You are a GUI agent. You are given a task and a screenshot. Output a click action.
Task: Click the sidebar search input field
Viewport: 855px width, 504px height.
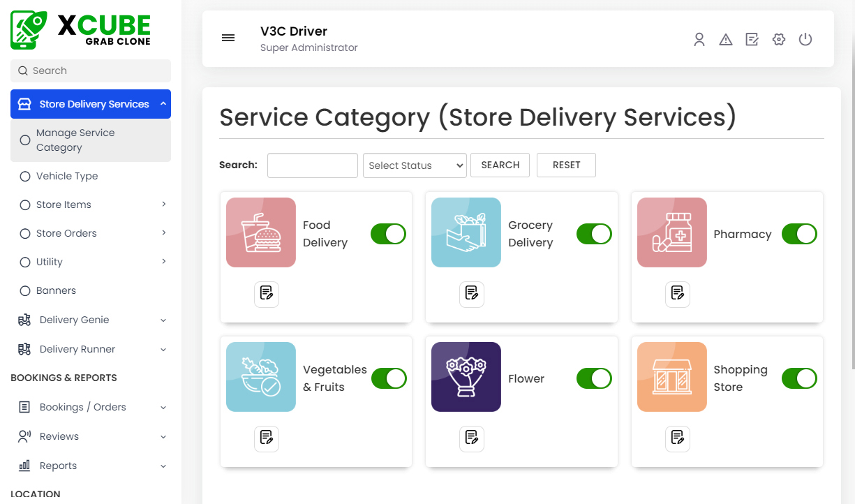click(90, 71)
